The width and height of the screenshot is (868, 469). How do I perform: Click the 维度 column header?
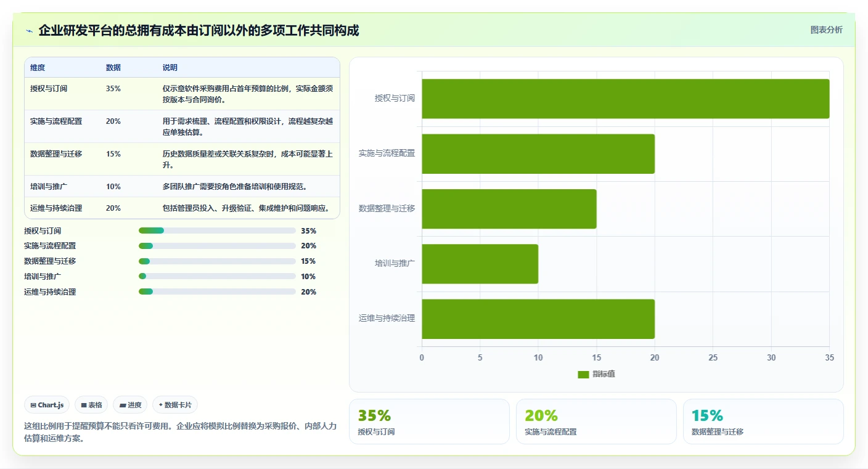[x=38, y=68]
